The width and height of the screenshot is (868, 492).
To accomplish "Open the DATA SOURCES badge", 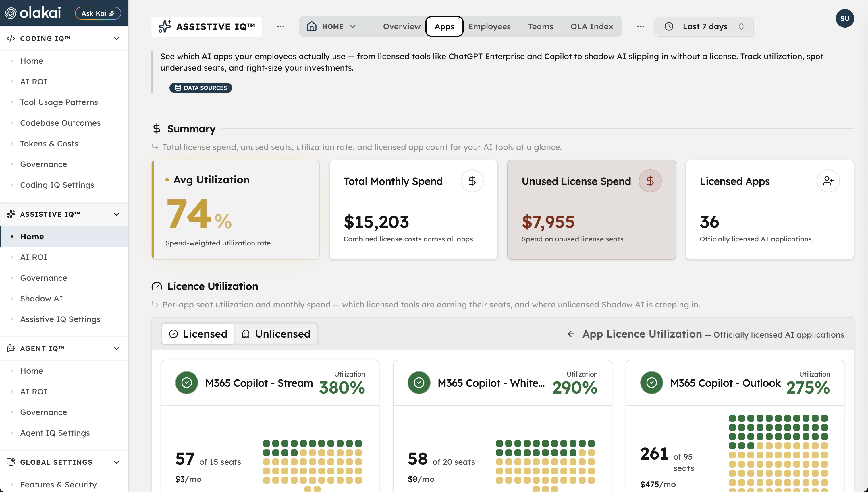I will pyautogui.click(x=200, y=88).
